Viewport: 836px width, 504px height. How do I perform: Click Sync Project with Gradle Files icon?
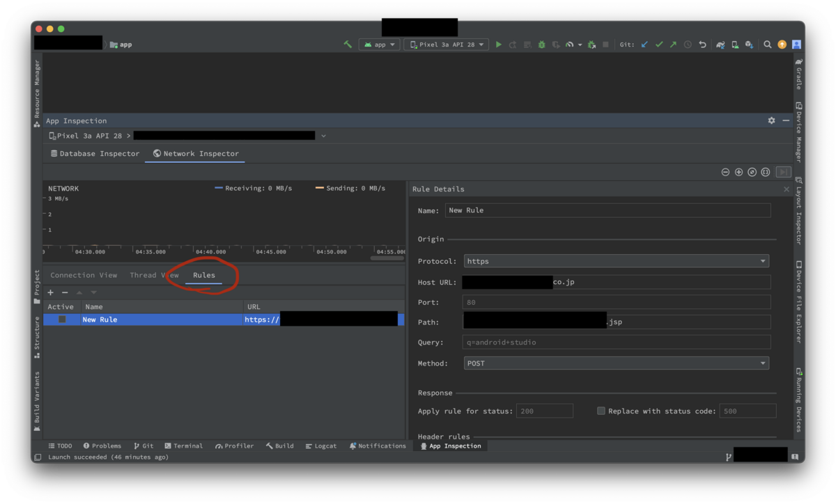(x=721, y=45)
